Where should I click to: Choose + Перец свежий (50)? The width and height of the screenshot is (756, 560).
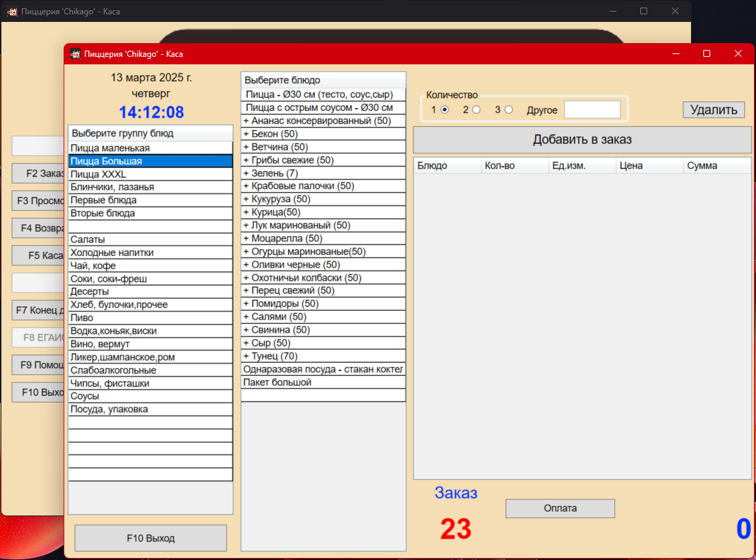tap(323, 290)
